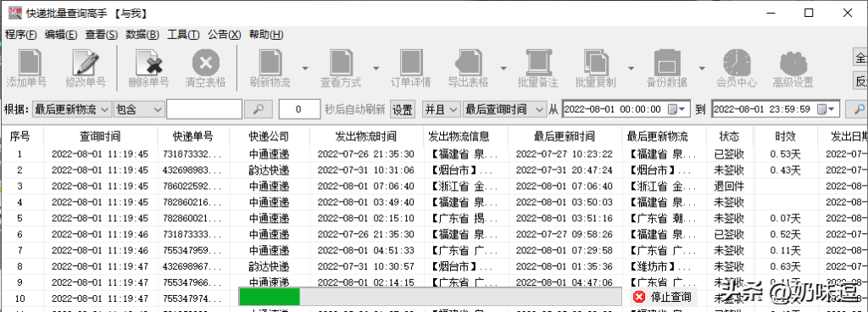Select tracking number 782860216... in row 4
The width and height of the screenshot is (868, 312).
[193, 202]
